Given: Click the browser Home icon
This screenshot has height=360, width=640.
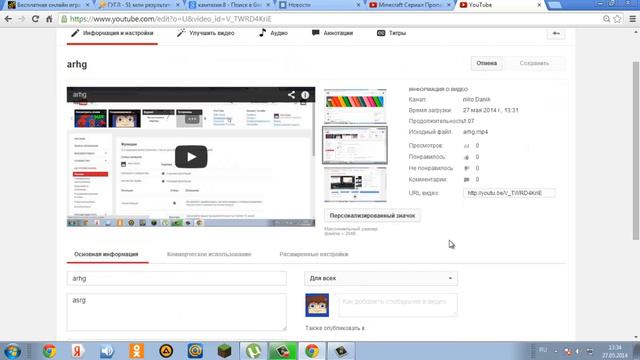Looking at the screenshot, I should tap(49, 19).
